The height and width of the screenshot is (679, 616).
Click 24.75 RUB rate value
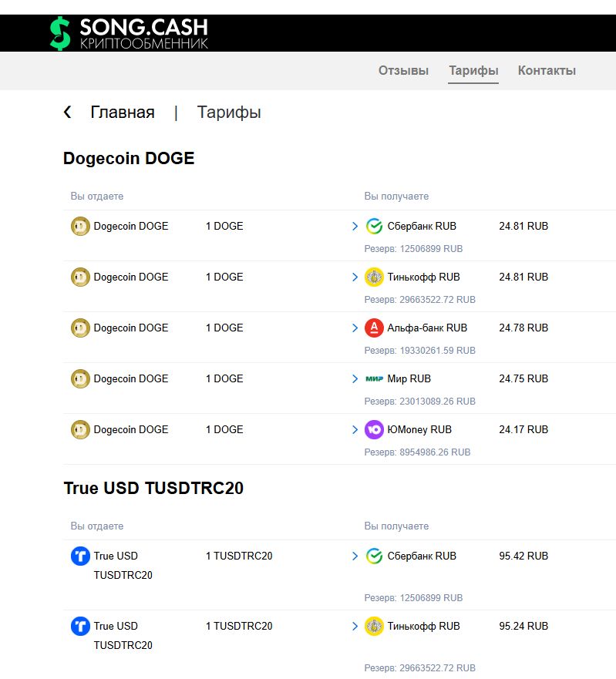coord(523,379)
